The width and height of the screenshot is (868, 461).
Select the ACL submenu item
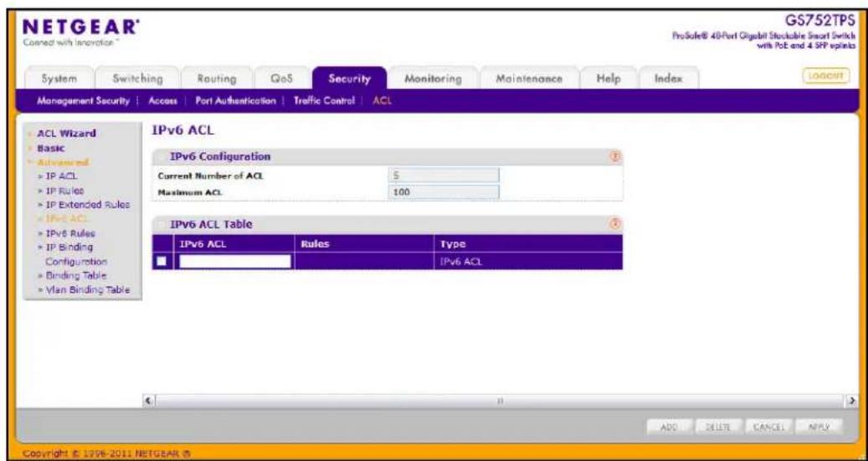382,100
